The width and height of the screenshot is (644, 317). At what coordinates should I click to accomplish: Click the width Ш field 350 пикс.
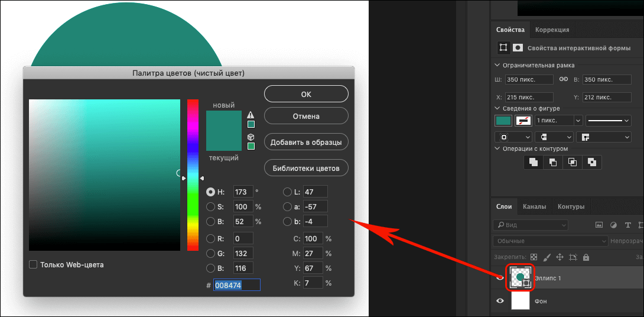[x=529, y=79]
